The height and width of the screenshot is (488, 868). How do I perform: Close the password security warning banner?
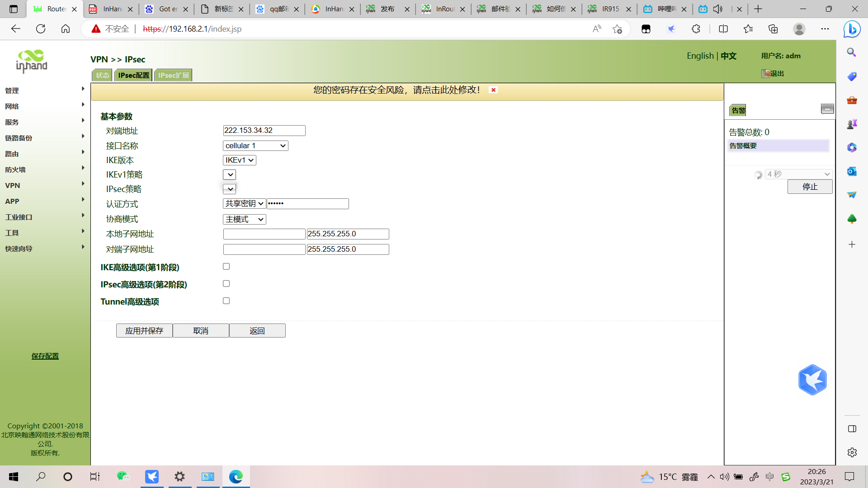493,90
